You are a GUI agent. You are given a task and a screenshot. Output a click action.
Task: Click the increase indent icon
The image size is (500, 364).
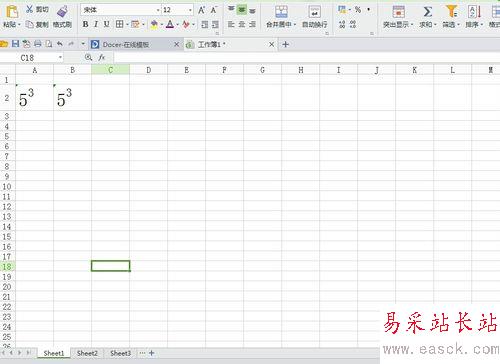click(x=216, y=24)
